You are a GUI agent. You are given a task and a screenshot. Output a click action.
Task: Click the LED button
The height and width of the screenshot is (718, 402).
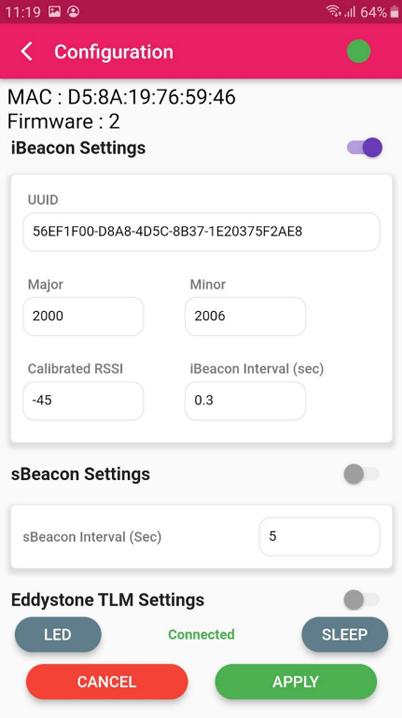pos(58,634)
